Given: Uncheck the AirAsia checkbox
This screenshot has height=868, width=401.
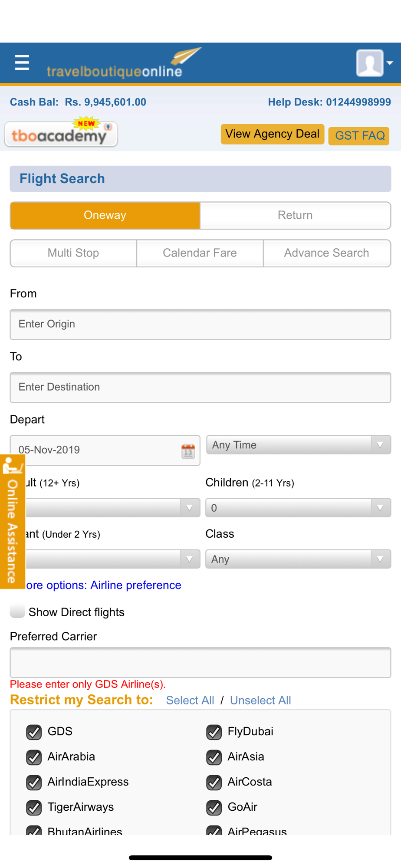Looking at the screenshot, I should pyautogui.click(x=214, y=757).
